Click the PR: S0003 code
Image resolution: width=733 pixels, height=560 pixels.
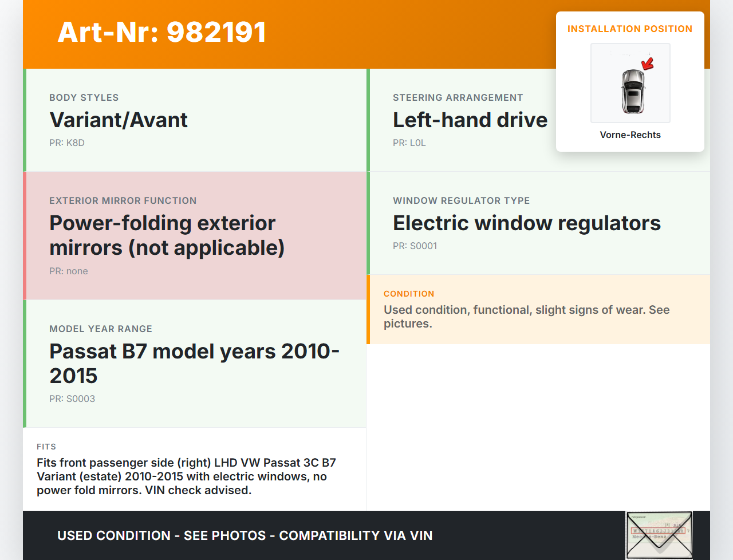pos(72,399)
